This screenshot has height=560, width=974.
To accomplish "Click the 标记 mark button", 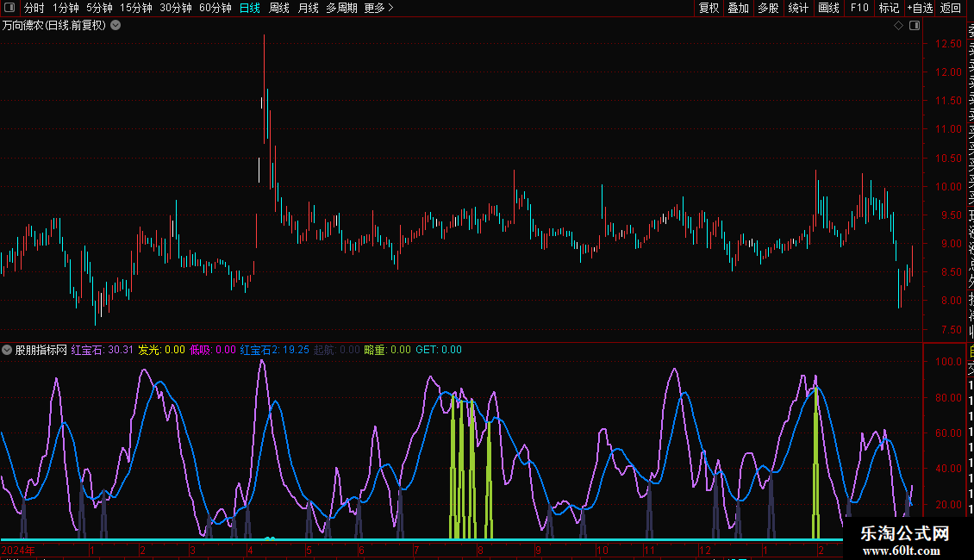I will pos(889,8).
